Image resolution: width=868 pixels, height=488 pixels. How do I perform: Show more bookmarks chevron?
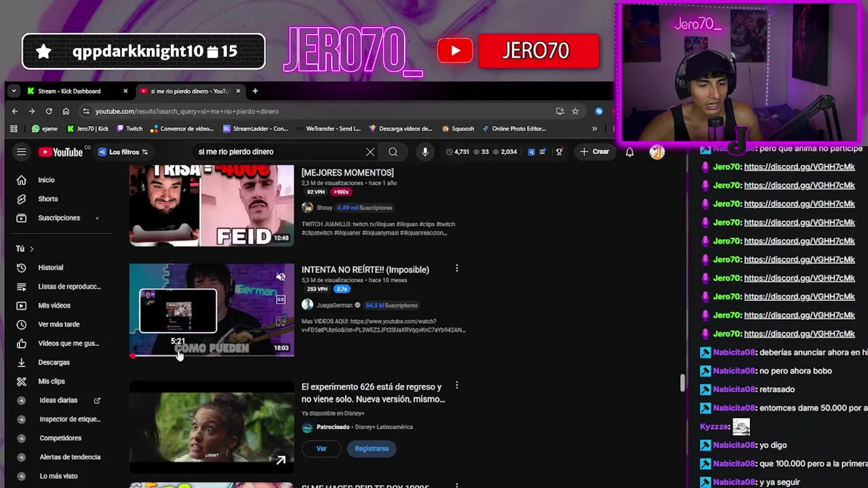(595, 129)
